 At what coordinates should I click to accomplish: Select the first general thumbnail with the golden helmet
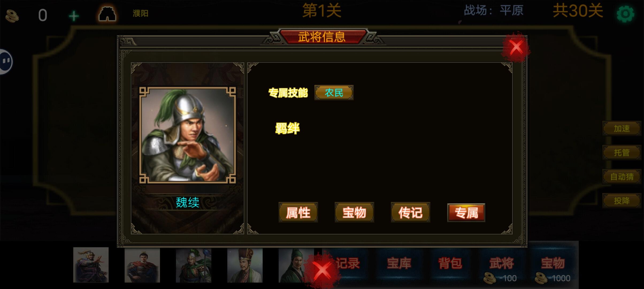coord(91,265)
